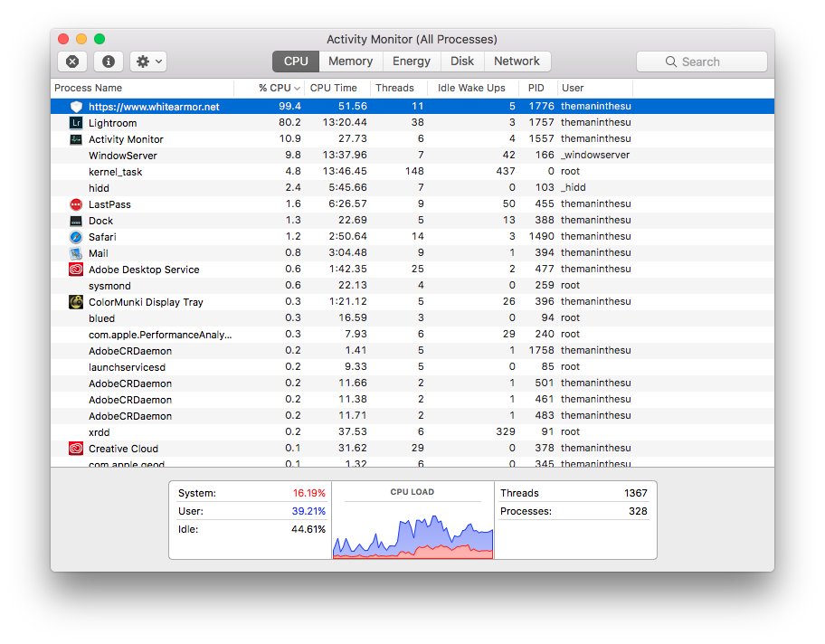Toggle % CPU column sort order
The image size is (825, 644).
click(x=270, y=88)
